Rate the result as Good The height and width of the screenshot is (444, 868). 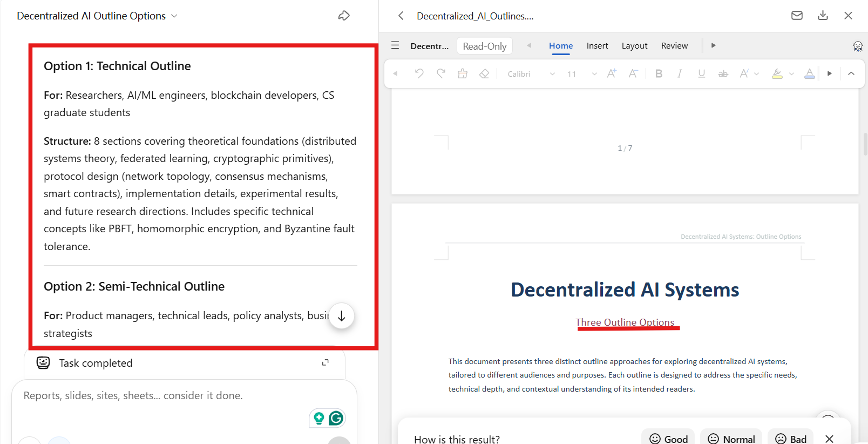668,439
